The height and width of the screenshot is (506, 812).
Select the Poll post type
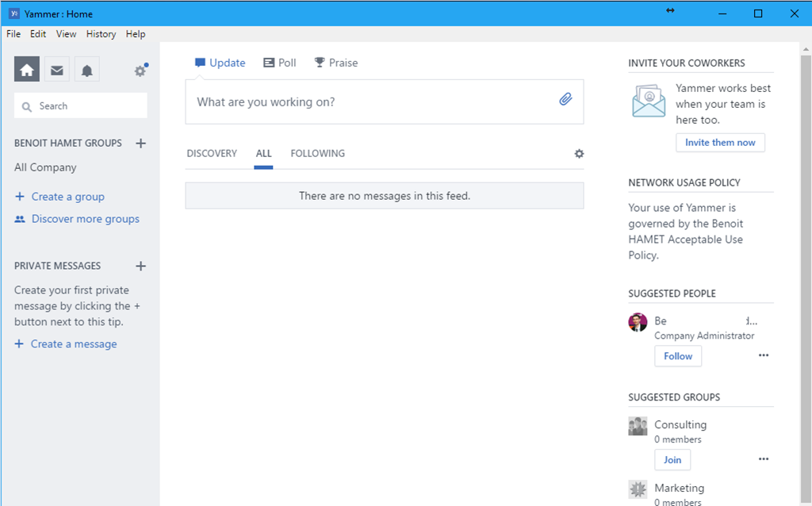coord(279,63)
